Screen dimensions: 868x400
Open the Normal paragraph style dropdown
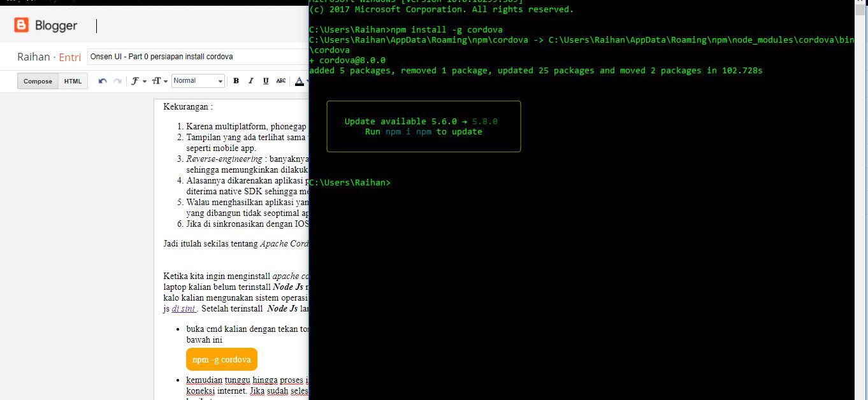point(198,80)
